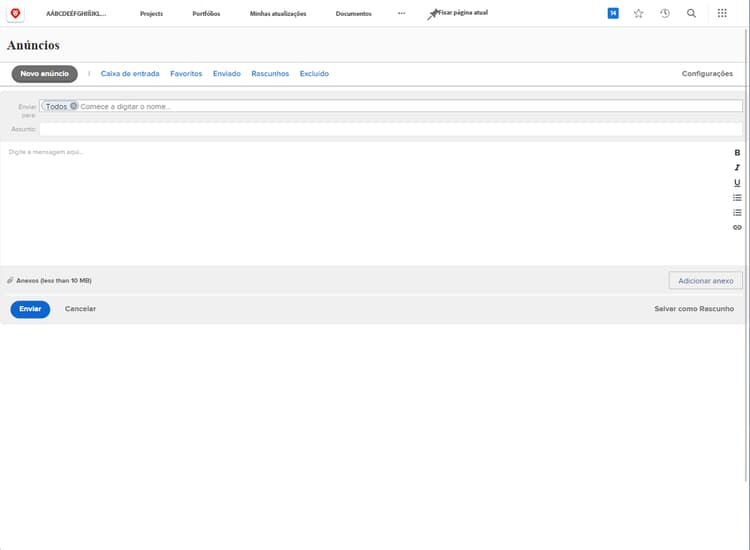This screenshot has width=750, height=550.
Task: Switch to the Excluído tab
Action: [x=314, y=74]
